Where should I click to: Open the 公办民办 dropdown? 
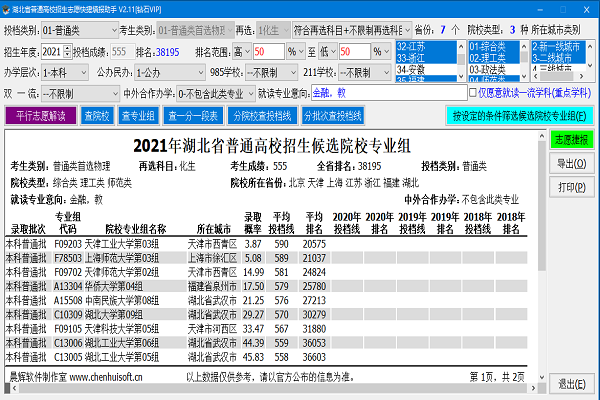tap(170, 73)
